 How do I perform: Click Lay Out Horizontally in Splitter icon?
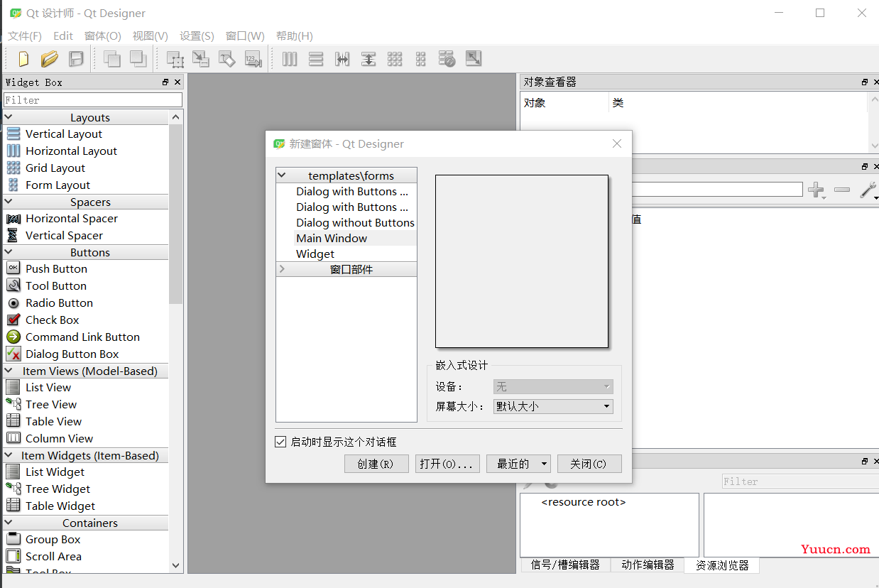(342, 59)
